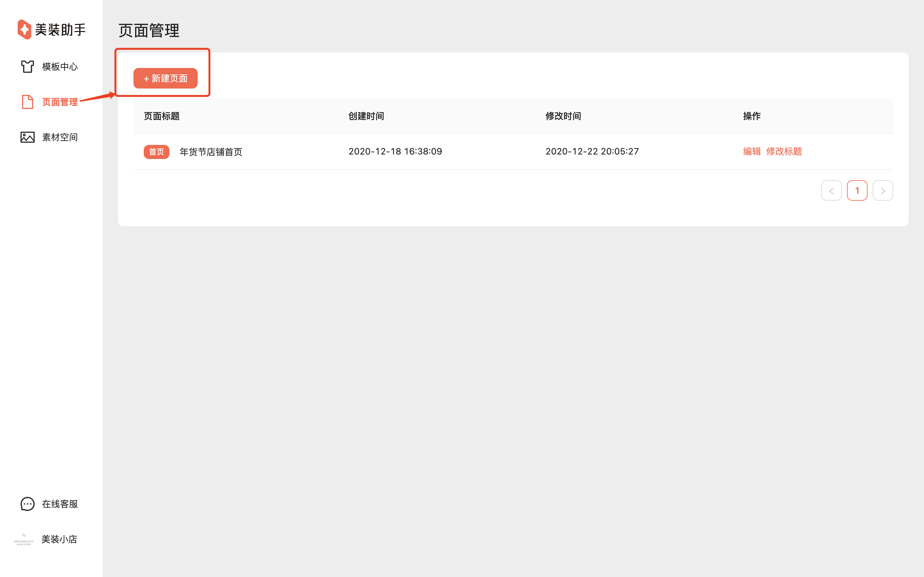This screenshot has height=577, width=924.
Task: Click the 美装小店 shop avatar
Action: (24, 539)
